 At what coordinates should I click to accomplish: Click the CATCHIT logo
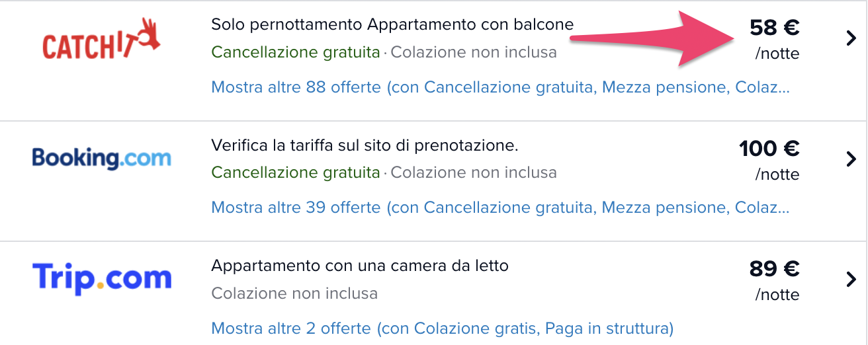tap(101, 40)
